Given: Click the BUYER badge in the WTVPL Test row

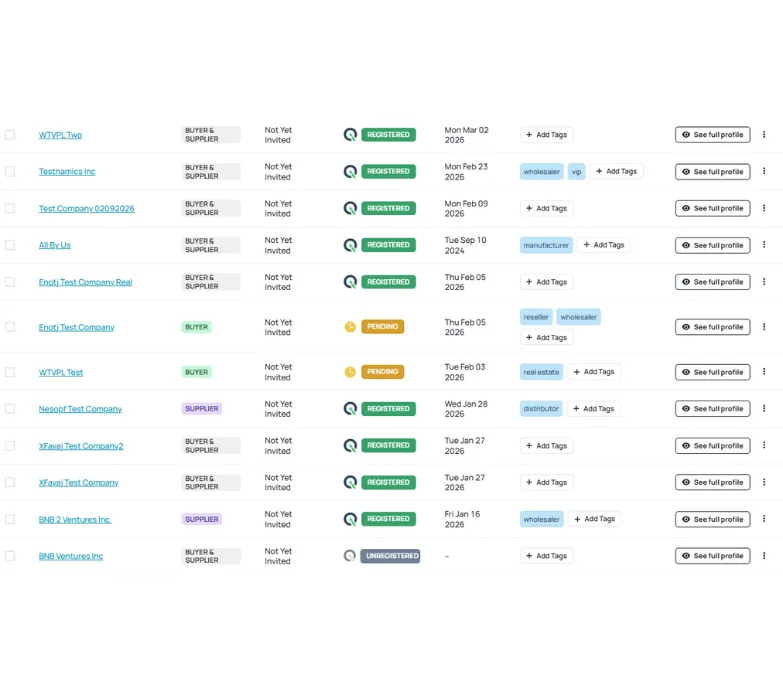Looking at the screenshot, I should tap(196, 372).
